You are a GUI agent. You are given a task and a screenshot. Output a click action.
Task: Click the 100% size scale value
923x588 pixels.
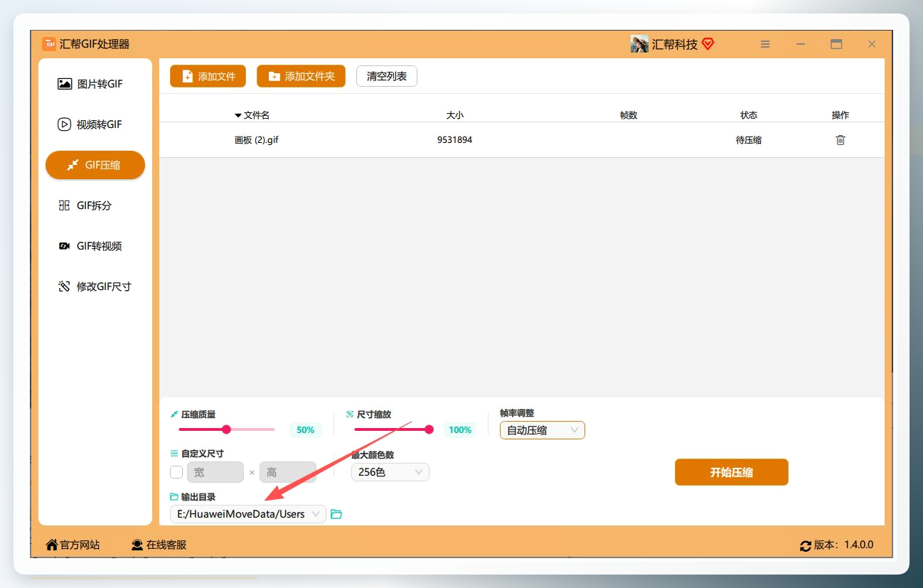coord(460,430)
